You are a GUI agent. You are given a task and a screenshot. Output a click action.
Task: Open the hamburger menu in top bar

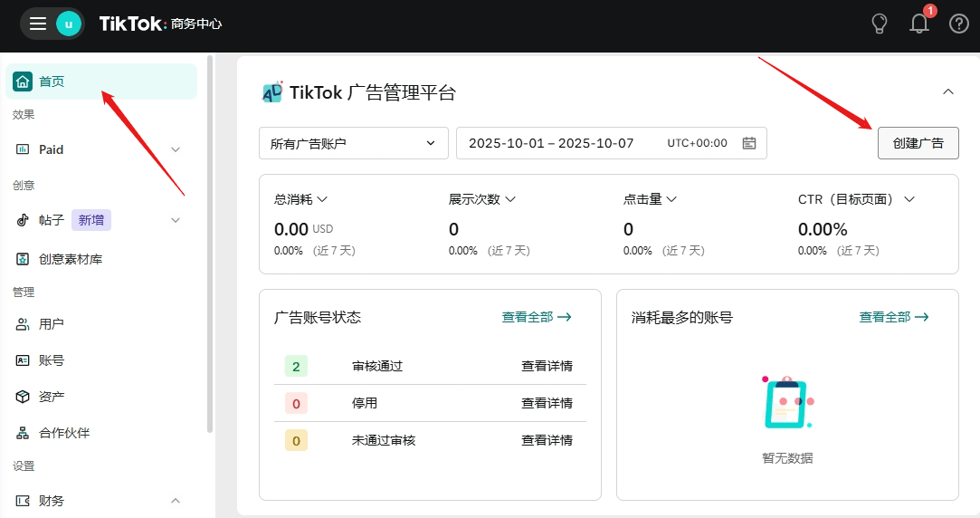[x=38, y=24]
